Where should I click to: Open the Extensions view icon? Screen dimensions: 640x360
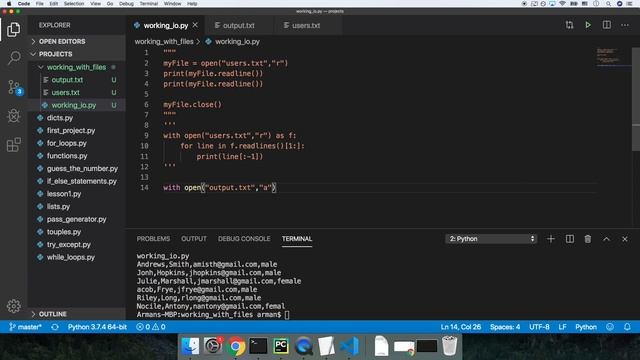[x=13, y=144]
